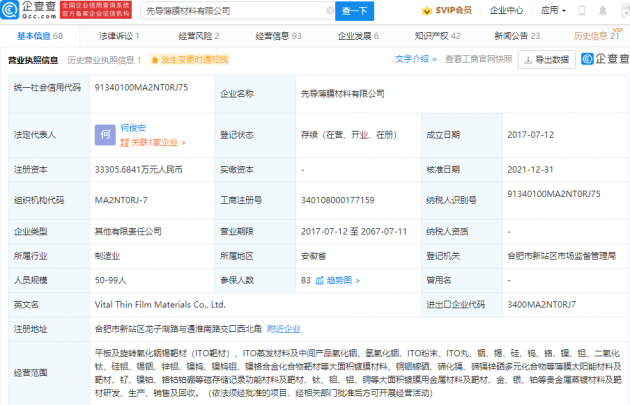Click the bell icon beside 发生变更时通知我
This screenshot has width=630, height=405.
pos(155,60)
